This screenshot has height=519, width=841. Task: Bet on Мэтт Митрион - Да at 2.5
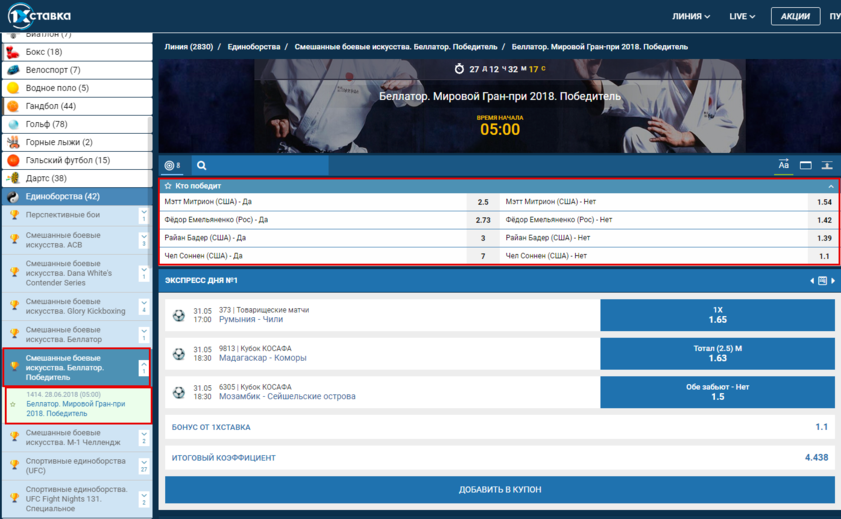tap(483, 202)
